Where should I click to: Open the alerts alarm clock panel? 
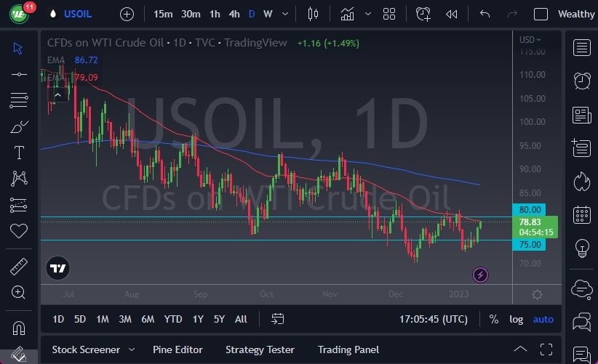(581, 81)
